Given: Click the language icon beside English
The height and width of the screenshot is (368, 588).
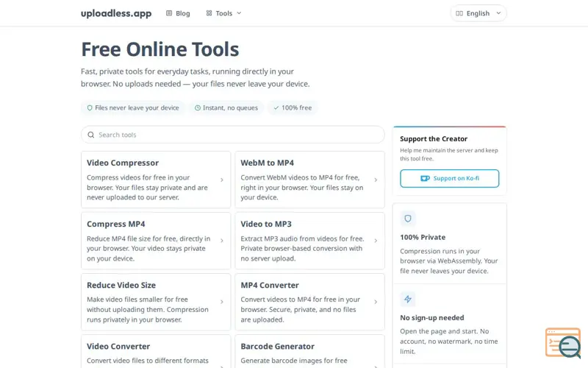Looking at the screenshot, I should pyautogui.click(x=459, y=13).
